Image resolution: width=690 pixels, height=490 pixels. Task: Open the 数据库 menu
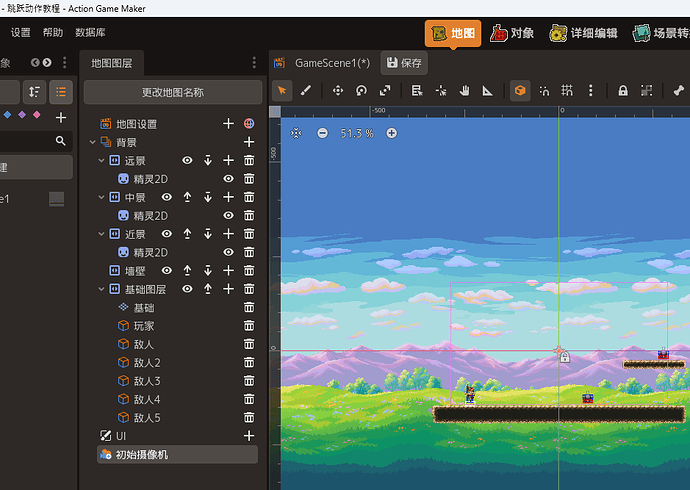click(90, 33)
